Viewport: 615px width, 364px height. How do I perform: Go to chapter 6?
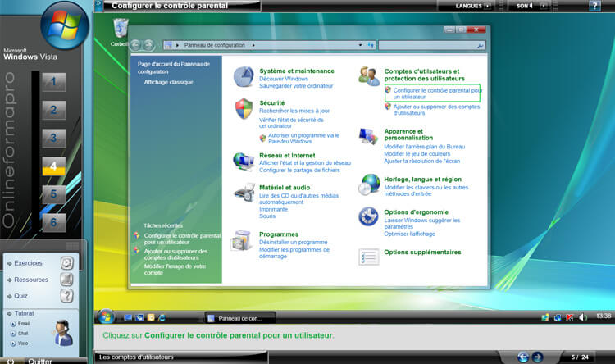click(54, 222)
